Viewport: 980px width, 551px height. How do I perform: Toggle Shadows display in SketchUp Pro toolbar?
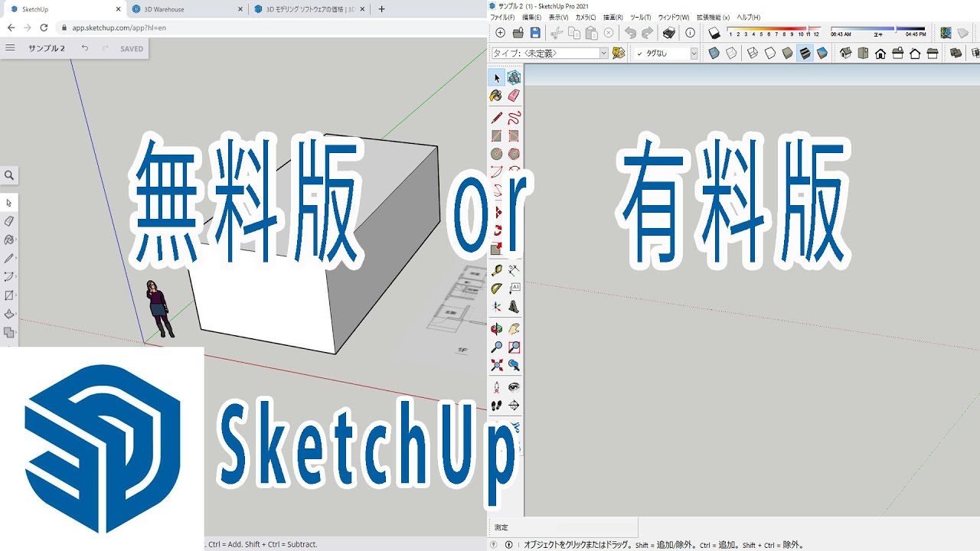pyautogui.click(x=714, y=33)
